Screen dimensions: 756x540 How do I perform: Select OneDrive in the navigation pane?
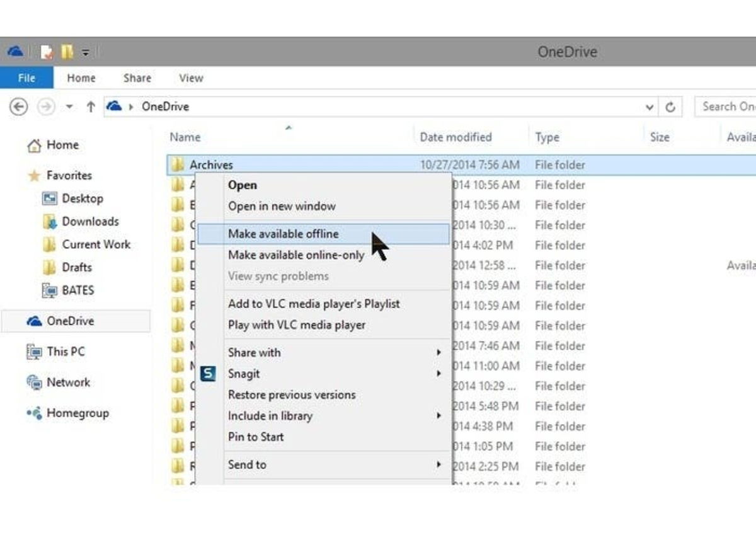point(70,321)
